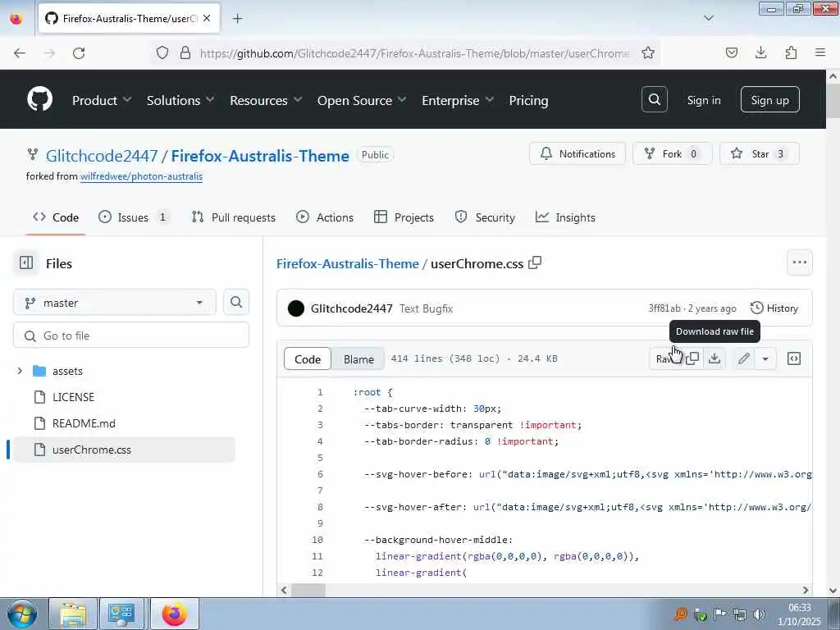This screenshot has height=630, width=840.
Task: Open Windows Explorer from taskbar
Action: coord(73,614)
